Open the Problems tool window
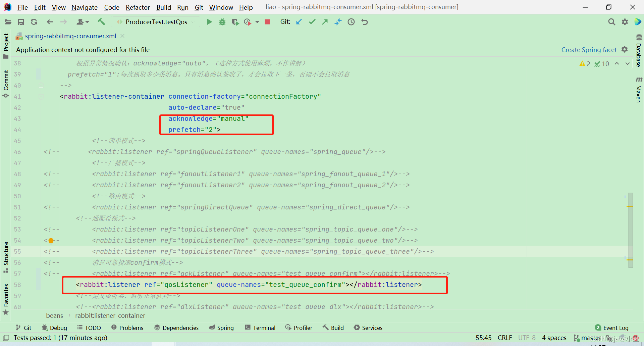The width and height of the screenshot is (644, 346). coord(127,328)
